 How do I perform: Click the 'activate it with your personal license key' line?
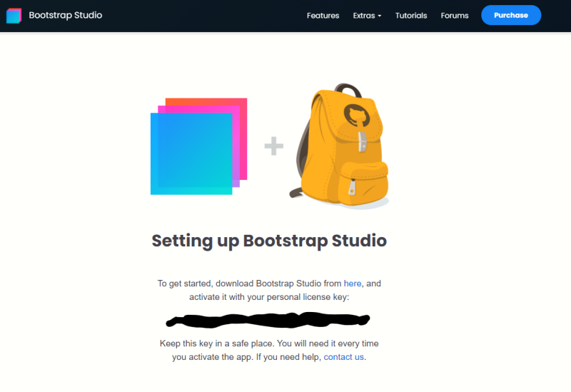click(x=269, y=297)
